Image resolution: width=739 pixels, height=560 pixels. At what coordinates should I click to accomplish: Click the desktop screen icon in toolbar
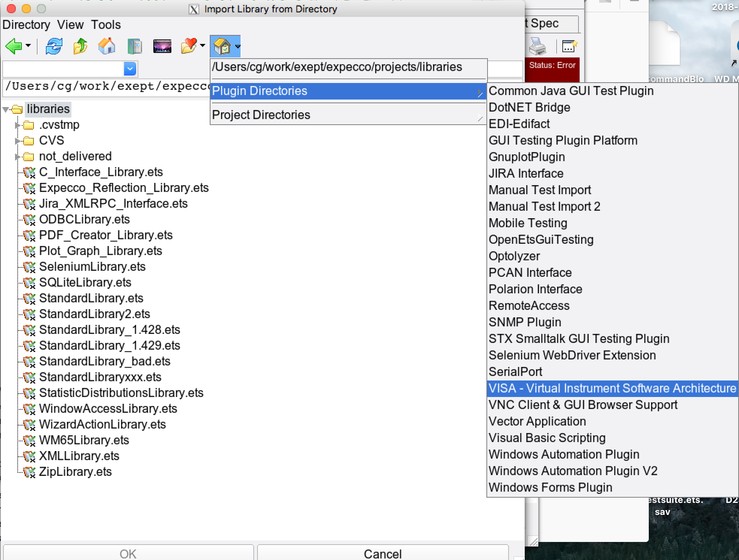(x=162, y=47)
